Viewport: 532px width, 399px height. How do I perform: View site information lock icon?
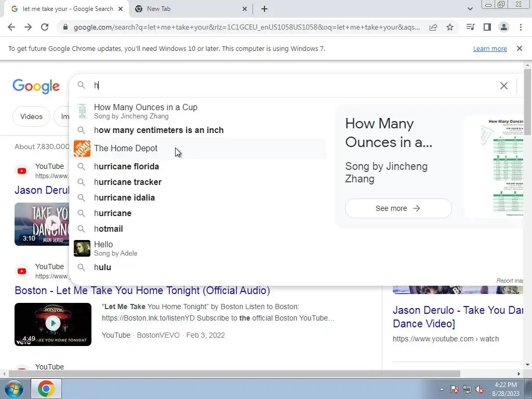[x=65, y=27]
